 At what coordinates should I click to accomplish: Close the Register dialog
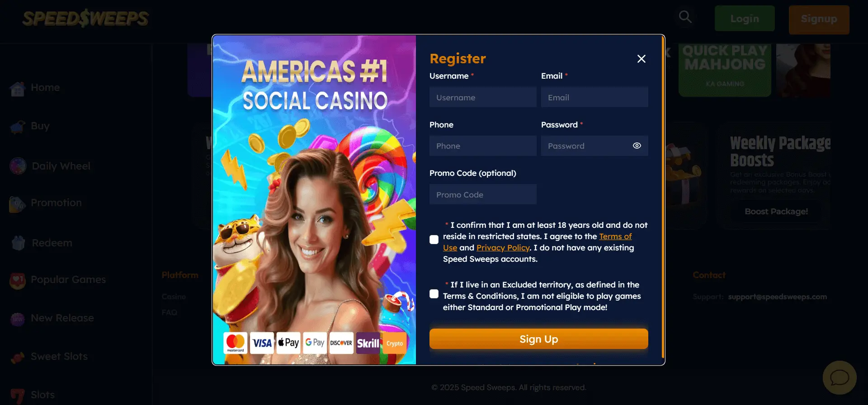point(641,59)
